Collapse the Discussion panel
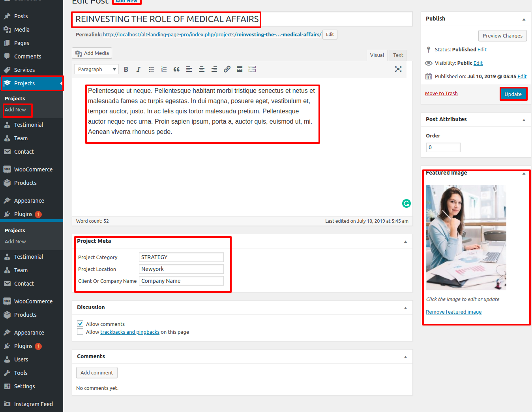The image size is (532, 412). point(405,308)
